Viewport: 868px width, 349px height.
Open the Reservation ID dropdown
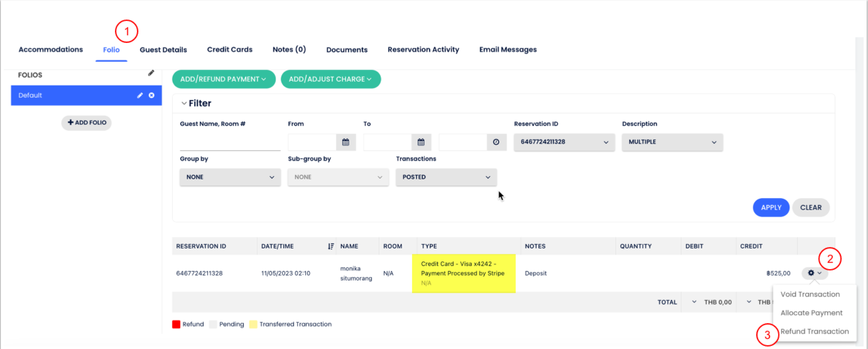click(564, 142)
